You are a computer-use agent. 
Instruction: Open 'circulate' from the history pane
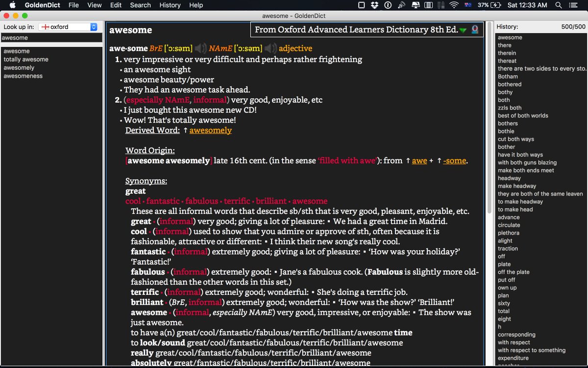pyautogui.click(x=509, y=225)
